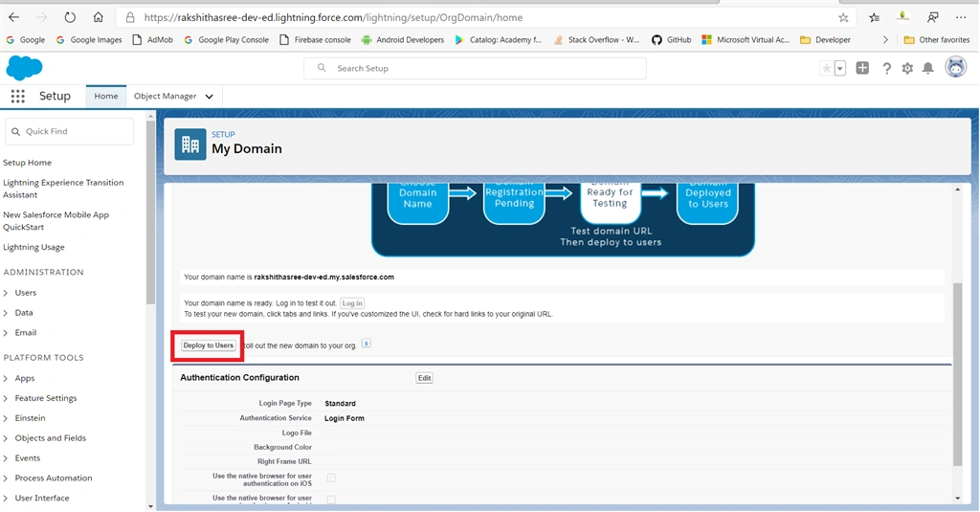
Task: Click the main content vertical scrollbar
Action: (x=957, y=375)
